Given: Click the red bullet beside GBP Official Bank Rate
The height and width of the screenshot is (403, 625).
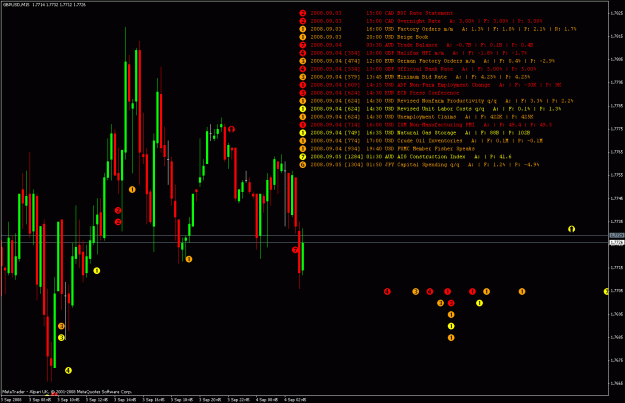Looking at the screenshot, I should point(303,69).
